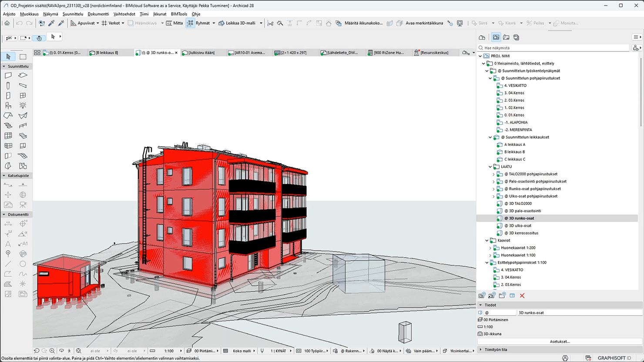
Task: Select A leikkaus A in the navigator
Action: (514, 144)
